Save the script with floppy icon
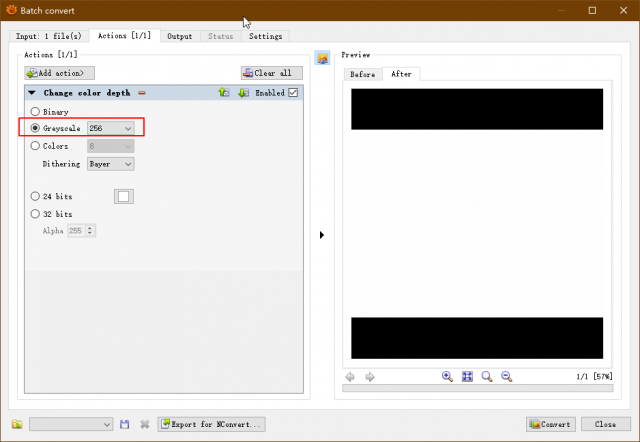Viewport: 640px width, 442px height. [x=124, y=424]
